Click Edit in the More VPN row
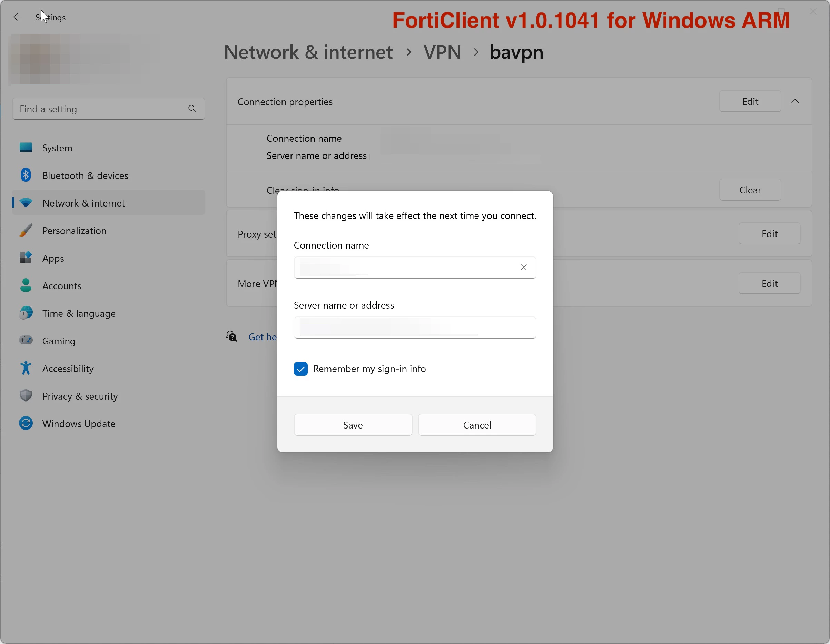The image size is (830, 644). coord(770,283)
